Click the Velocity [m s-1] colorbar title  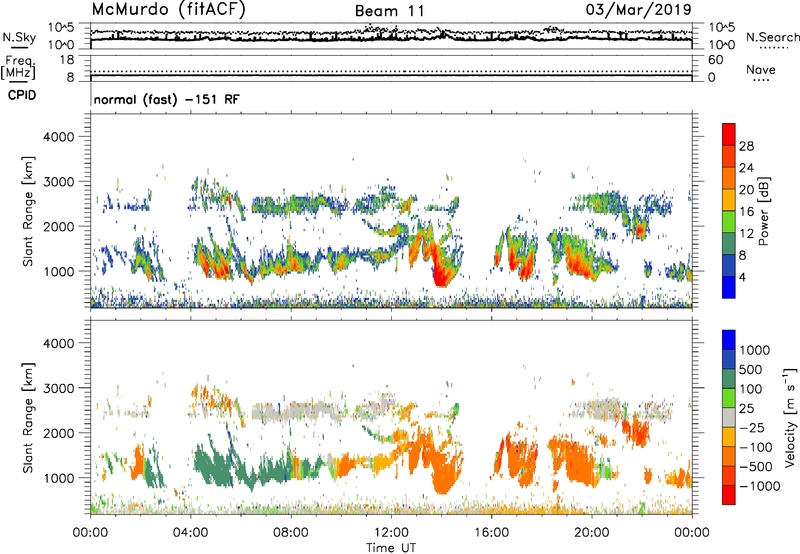pyautogui.click(x=790, y=418)
